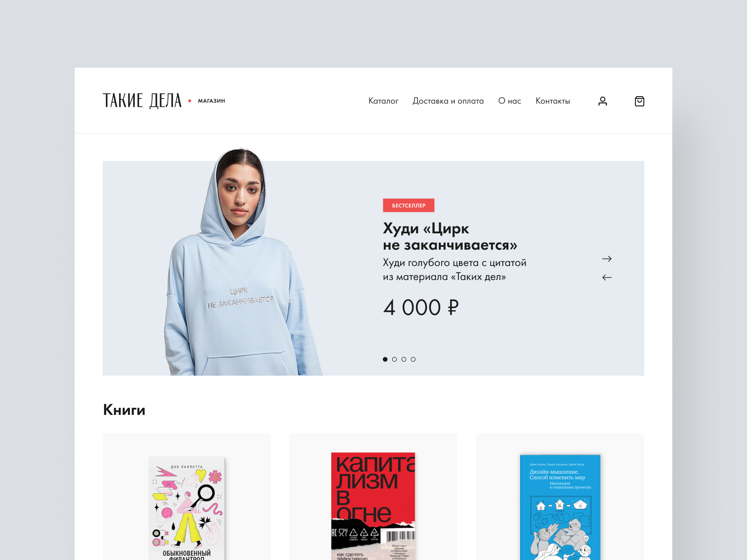Click the Бестселлер red badge

coord(409,205)
